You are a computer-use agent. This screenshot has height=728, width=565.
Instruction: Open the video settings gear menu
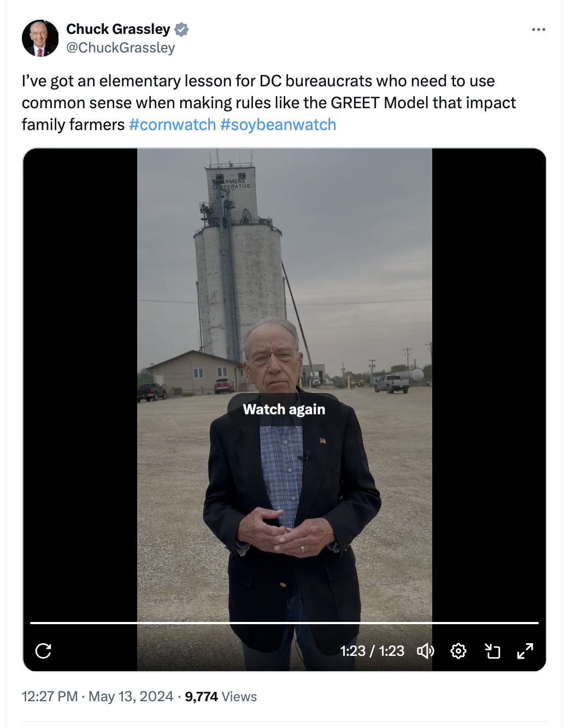[x=458, y=651]
